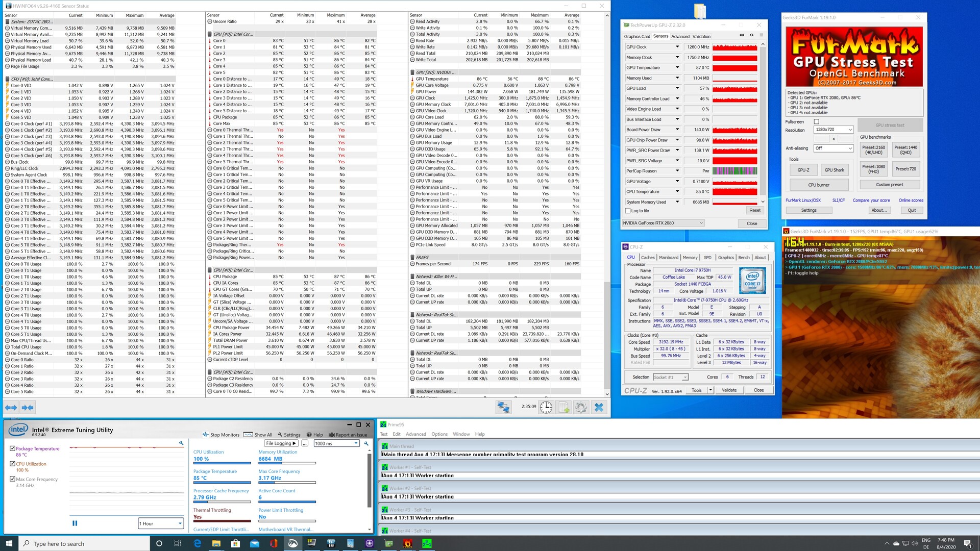Enable Log to file in GPU-Z
The height and width of the screenshot is (551, 980).
coord(628,211)
